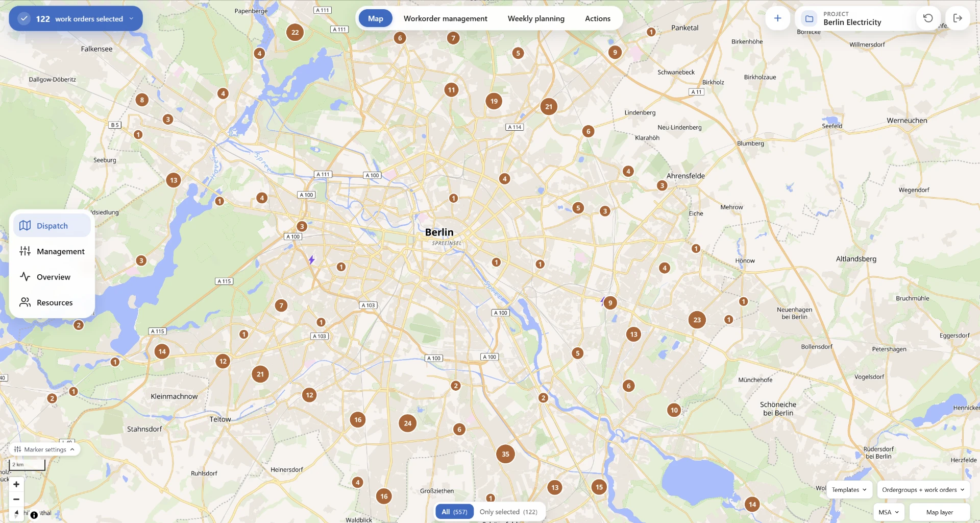The height and width of the screenshot is (523, 980).
Task: Switch to the Map tab
Action: pos(375,18)
